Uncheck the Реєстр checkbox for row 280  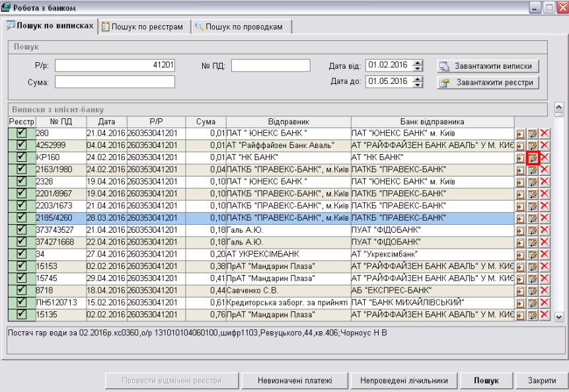[20, 134]
